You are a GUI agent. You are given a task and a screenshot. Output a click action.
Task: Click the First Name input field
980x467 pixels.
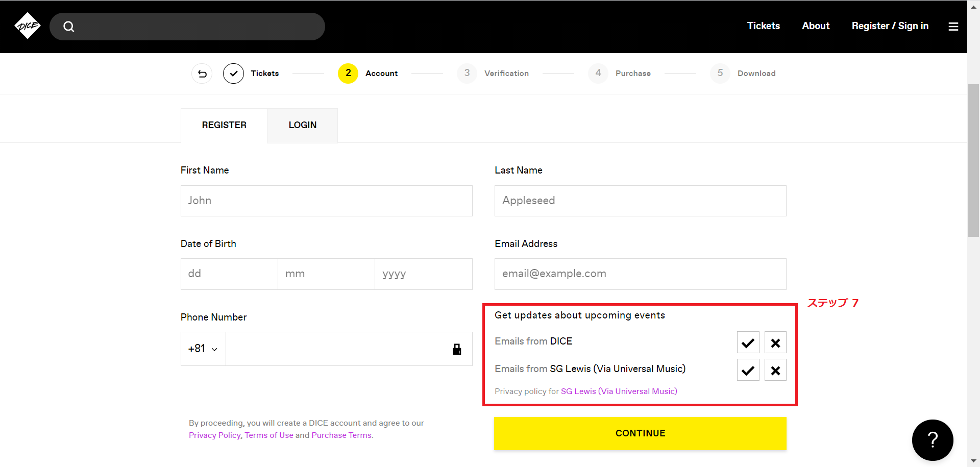point(326,201)
